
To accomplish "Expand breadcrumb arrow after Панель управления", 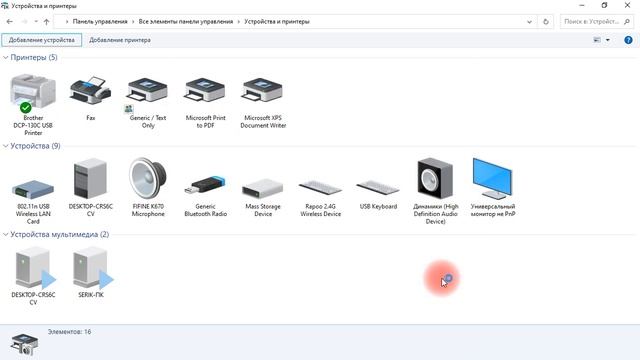I will point(133,22).
